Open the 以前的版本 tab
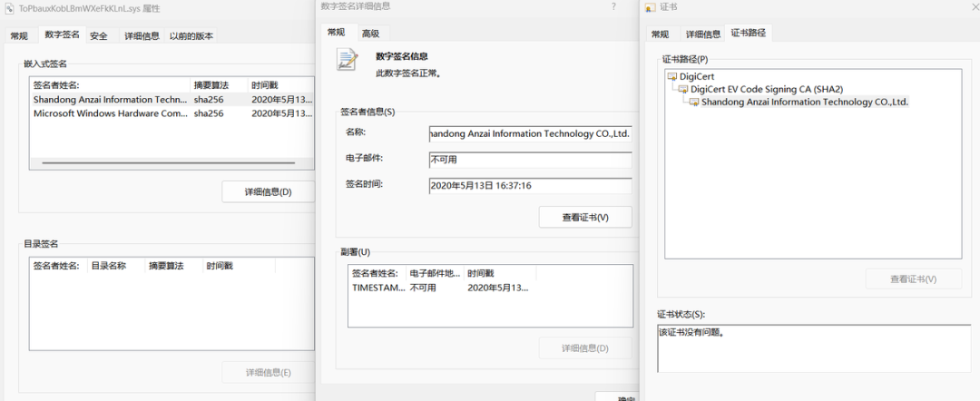Image resolution: width=980 pixels, height=401 pixels. (191, 35)
